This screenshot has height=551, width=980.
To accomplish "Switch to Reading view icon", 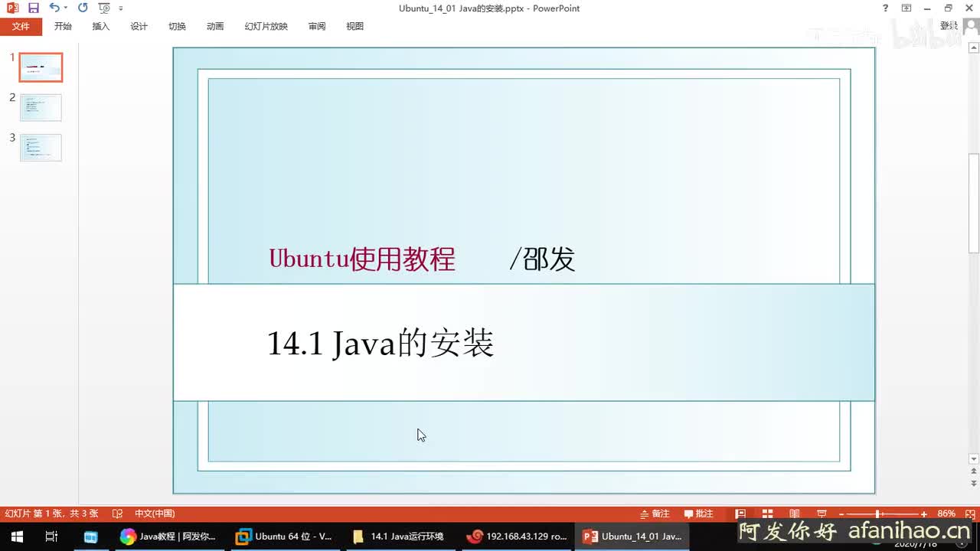I will pyautogui.click(x=795, y=514).
